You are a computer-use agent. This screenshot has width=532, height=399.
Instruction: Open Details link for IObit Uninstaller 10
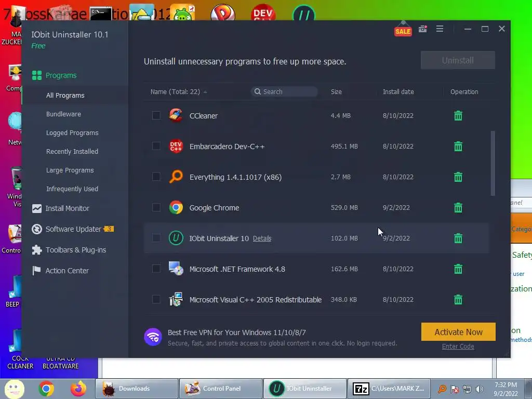(262, 238)
